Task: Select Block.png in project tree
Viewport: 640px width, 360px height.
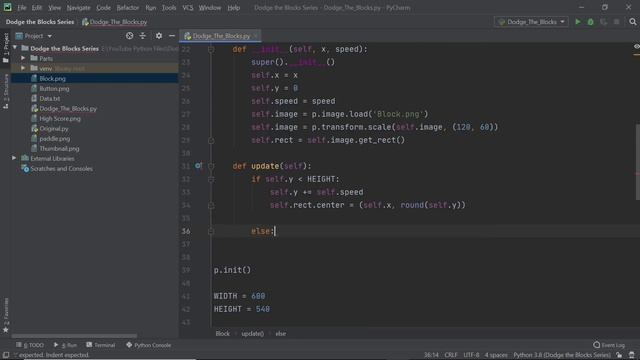Action: pos(52,78)
